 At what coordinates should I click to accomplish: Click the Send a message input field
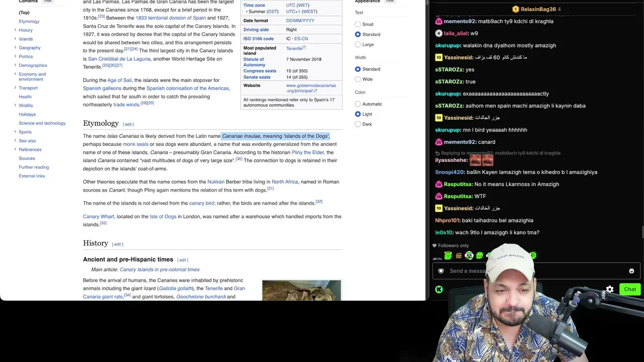pyautogui.click(x=536, y=271)
